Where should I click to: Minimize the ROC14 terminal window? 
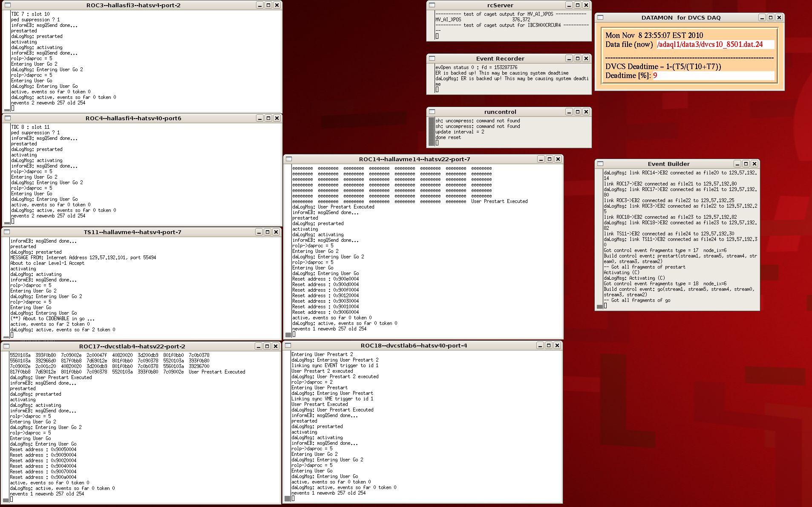541,159
